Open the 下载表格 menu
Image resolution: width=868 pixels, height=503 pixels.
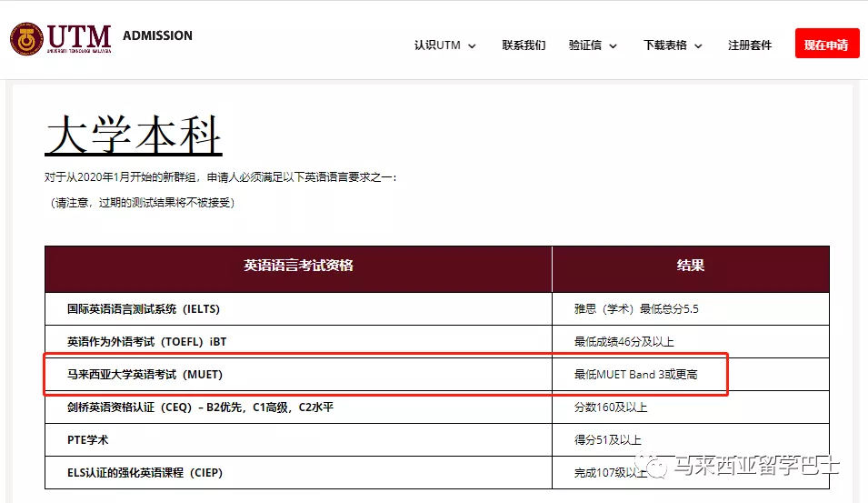click(x=664, y=45)
